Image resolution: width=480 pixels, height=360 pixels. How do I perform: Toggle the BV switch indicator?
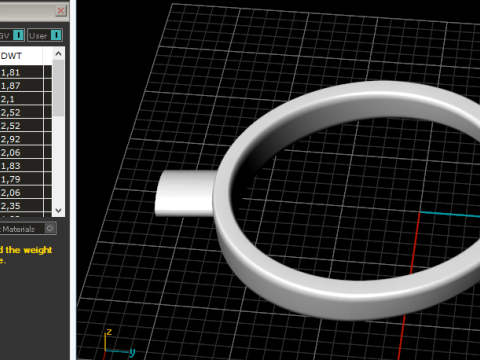click(x=18, y=35)
